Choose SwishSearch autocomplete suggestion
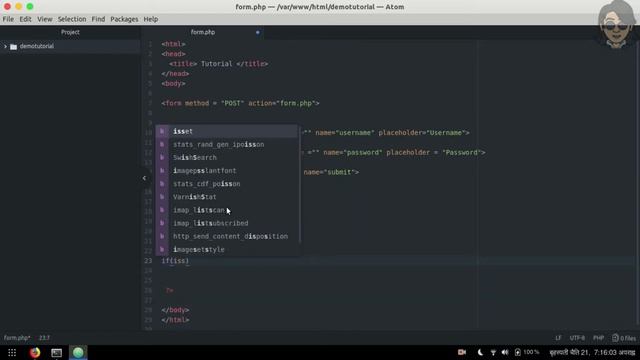The height and width of the screenshot is (360, 640). tap(227, 158)
